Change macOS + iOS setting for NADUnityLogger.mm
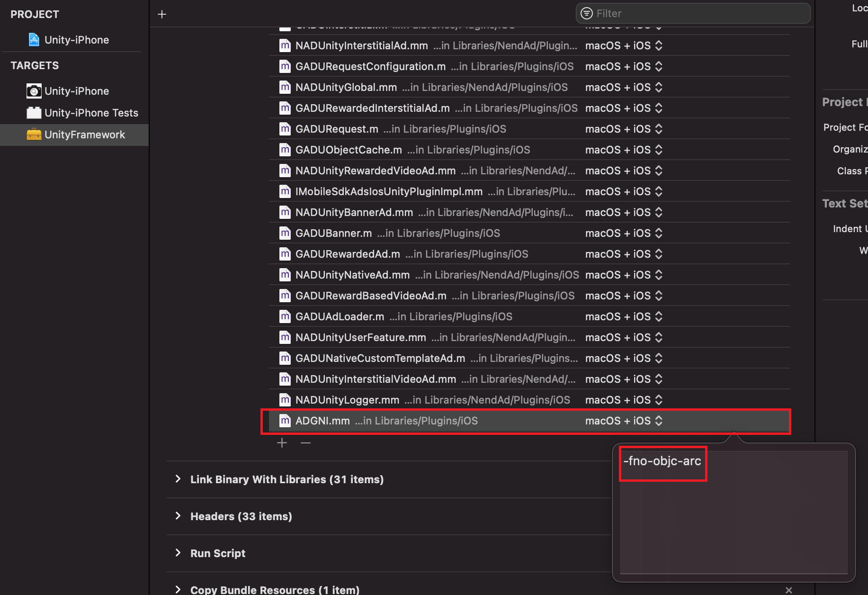The width and height of the screenshot is (868, 595). pos(659,399)
